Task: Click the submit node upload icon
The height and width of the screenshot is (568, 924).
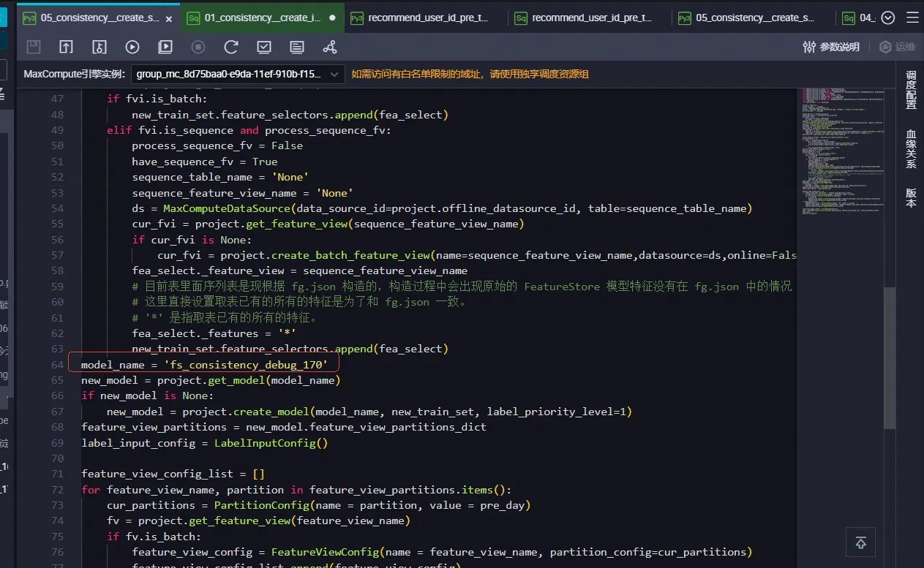Action: tap(67, 47)
